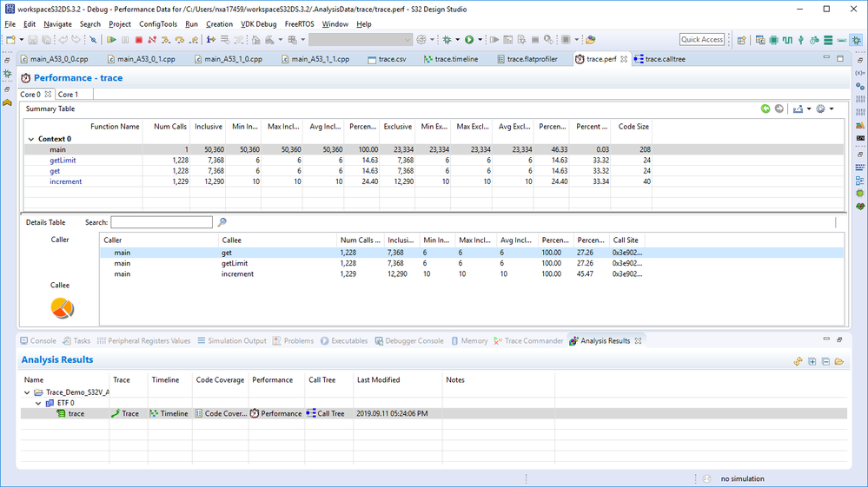Open the ConfigTools menu

coord(158,24)
